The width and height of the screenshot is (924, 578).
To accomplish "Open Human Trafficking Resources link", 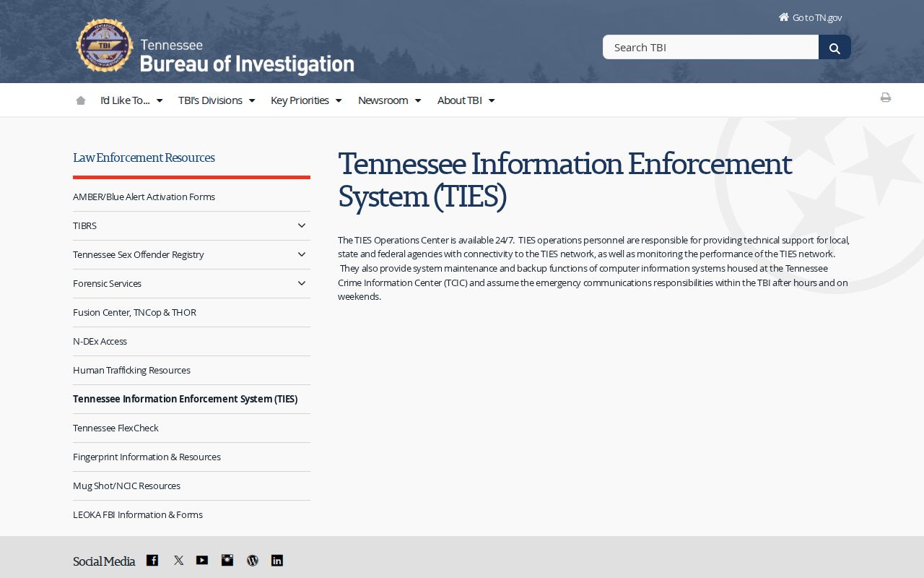I will [131, 370].
